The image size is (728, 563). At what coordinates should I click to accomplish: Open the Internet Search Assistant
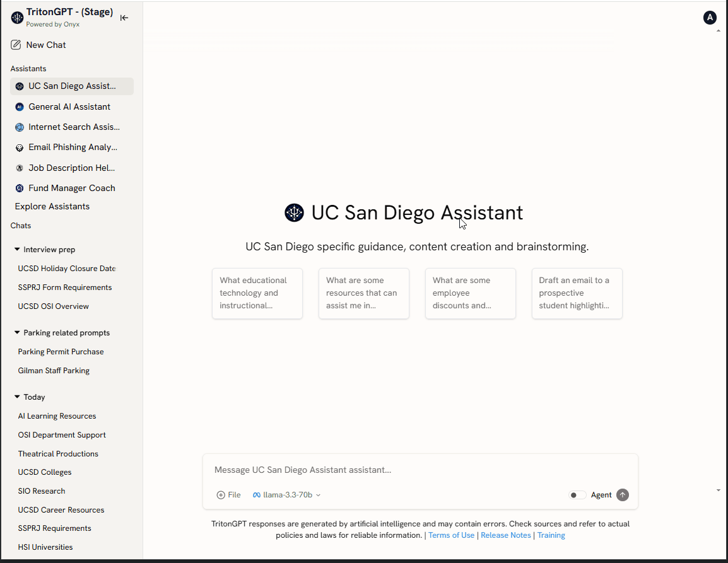(71, 127)
